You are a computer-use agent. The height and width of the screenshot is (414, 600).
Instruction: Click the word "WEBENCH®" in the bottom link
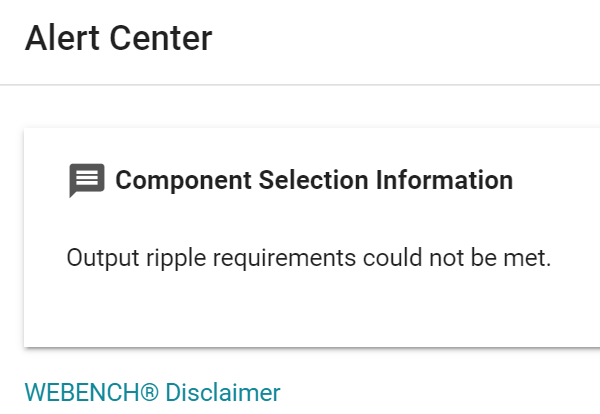91,393
